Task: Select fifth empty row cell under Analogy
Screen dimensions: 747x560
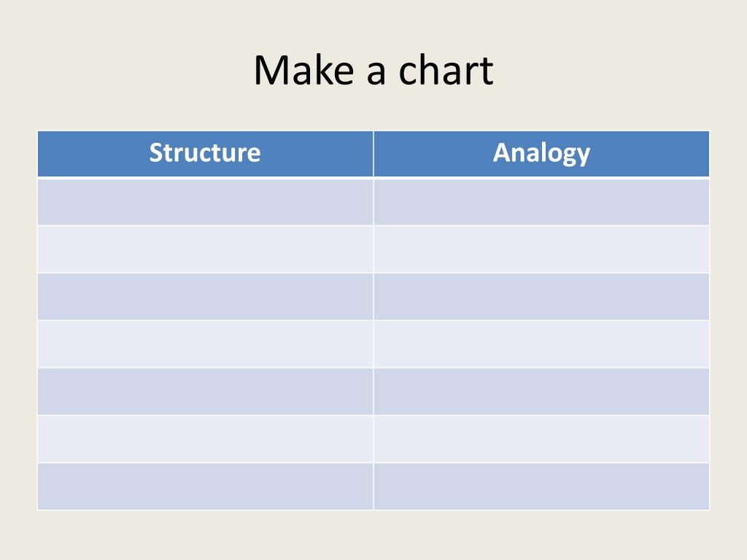Action: pos(542,392)
